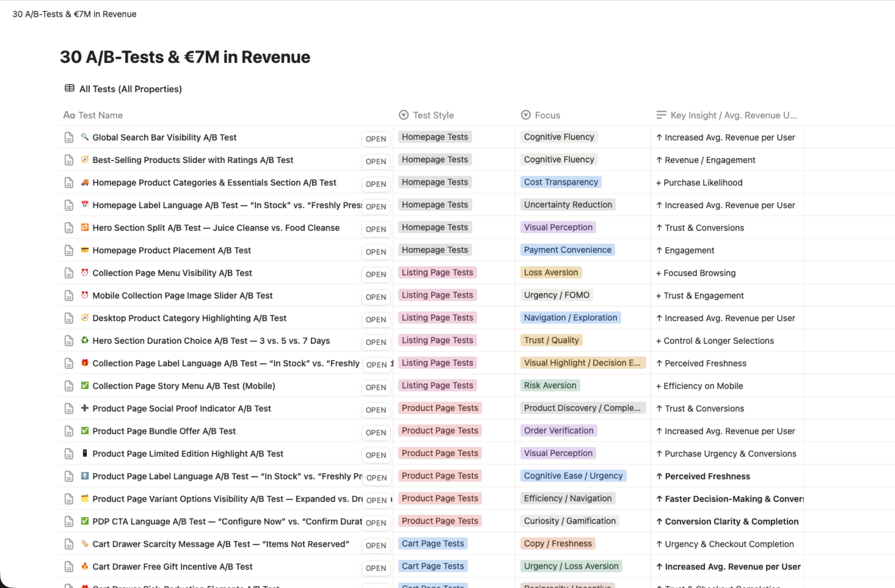Open the Homepage Product Placement A/B Test page
This screenshot has width=895, height=588.
point(171,250)
